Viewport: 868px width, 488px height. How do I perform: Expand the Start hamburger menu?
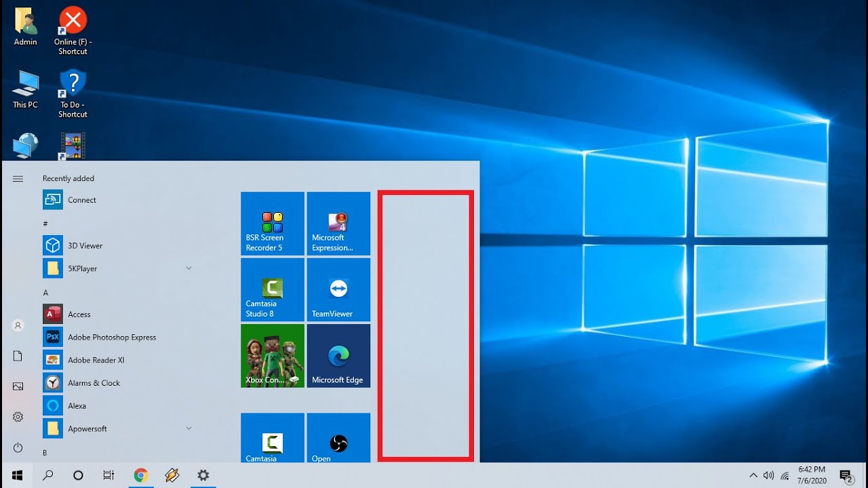(18, 179)
